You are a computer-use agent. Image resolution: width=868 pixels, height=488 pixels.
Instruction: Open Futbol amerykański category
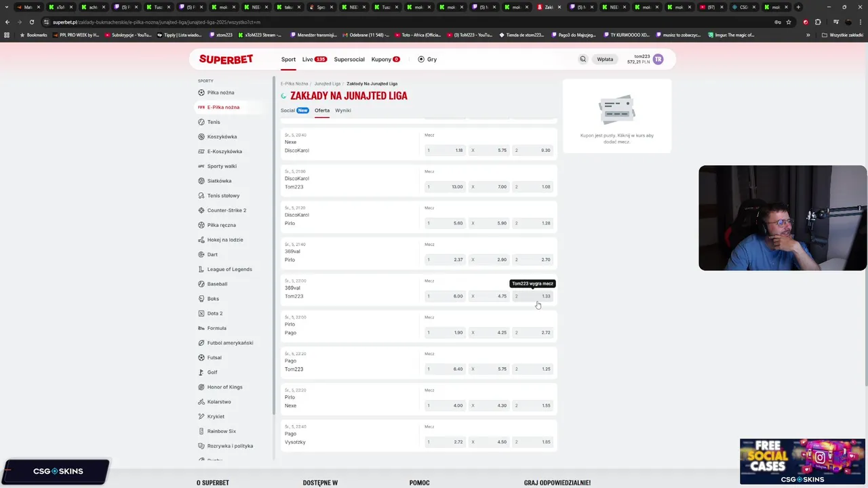[x=230, y=343]
